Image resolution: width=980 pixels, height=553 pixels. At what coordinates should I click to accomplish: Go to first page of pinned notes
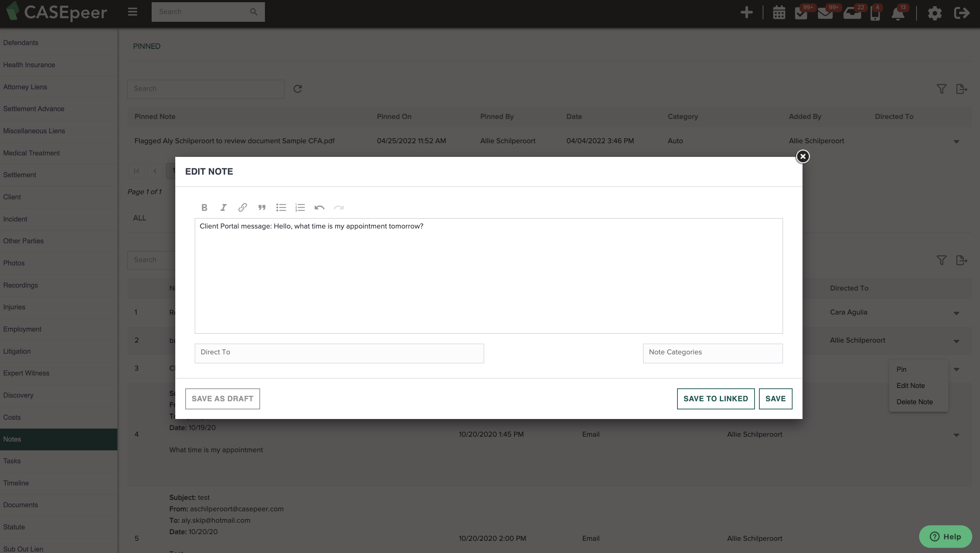coord(137,171)
